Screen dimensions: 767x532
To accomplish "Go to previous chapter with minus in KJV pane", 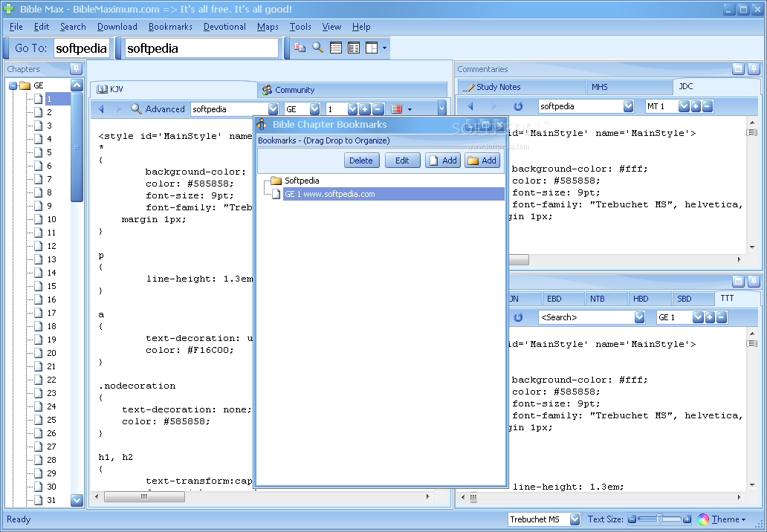I will tap(378, 109).
